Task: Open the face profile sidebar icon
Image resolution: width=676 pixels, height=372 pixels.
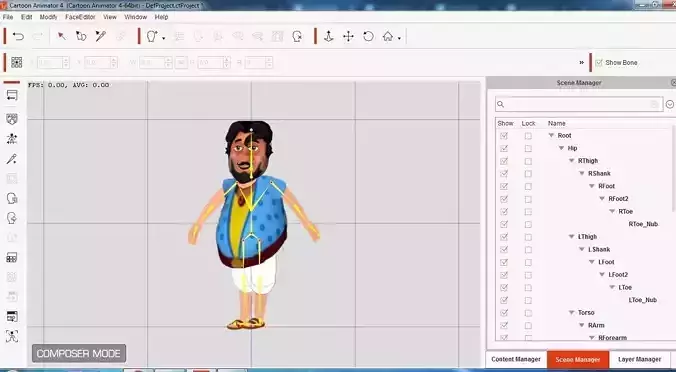Action: tap(12, 218)
